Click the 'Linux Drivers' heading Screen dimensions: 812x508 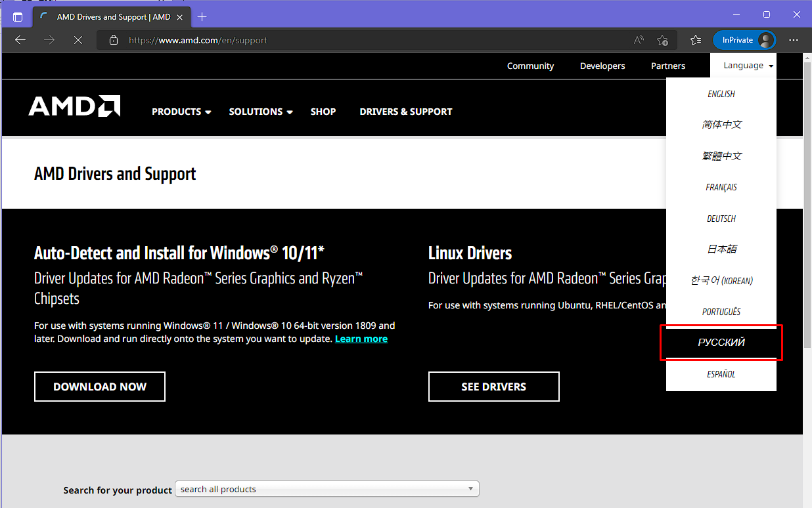470,253
